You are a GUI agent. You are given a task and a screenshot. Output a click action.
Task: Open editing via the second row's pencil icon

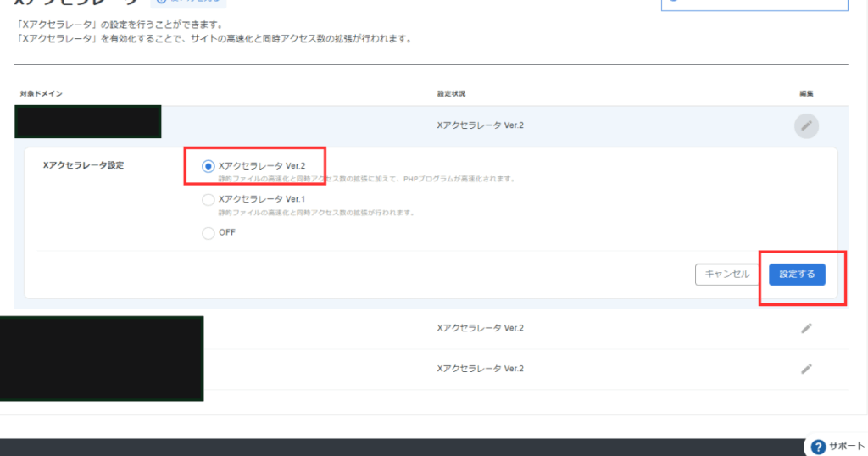pos(806,328)
